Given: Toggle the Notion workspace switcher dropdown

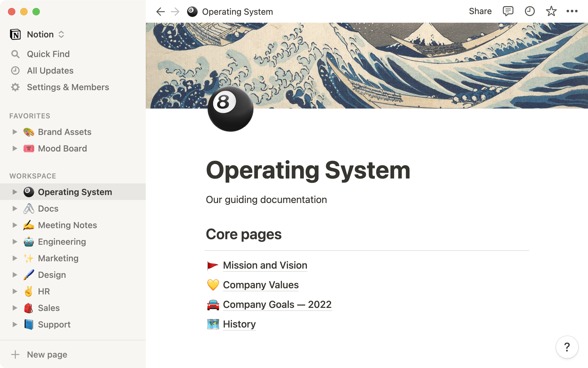Looking at the screenshot, I should coord(61,34).
